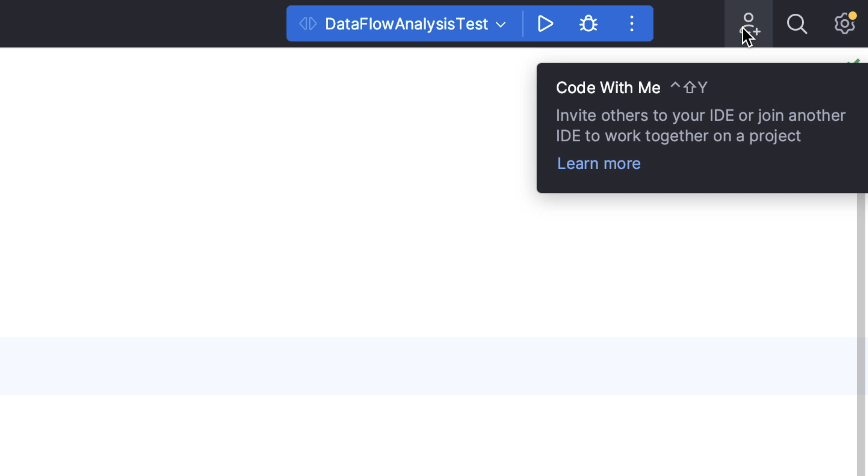Screen dimensions: 868x476
Task: Select the Debug button in the toolbar
Action: (x=588, y=24)
